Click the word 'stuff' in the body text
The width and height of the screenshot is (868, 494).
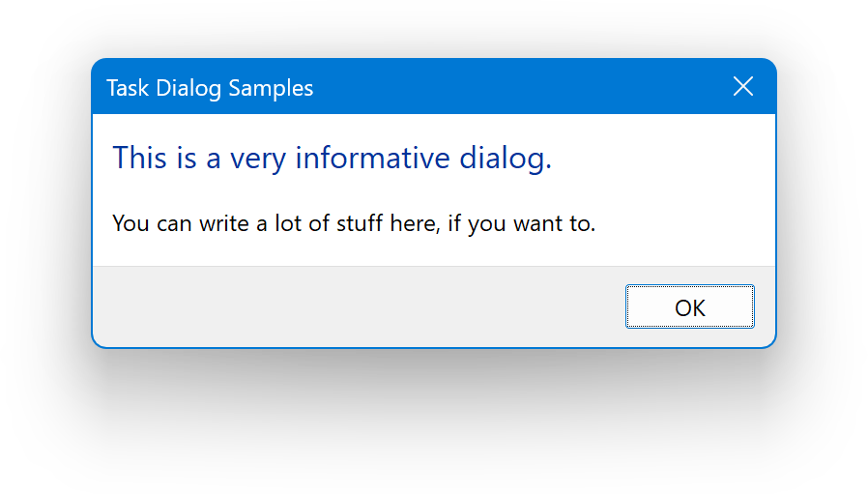pos(360,223)
